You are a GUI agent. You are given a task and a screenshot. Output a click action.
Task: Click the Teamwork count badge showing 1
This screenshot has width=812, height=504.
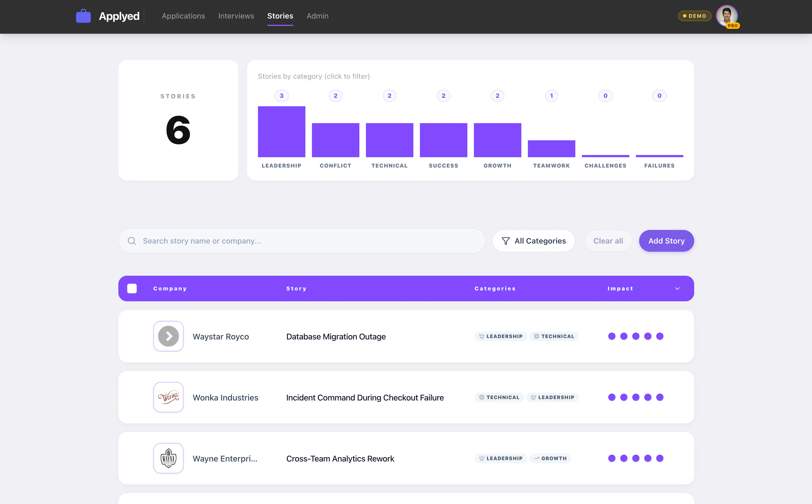551,96
